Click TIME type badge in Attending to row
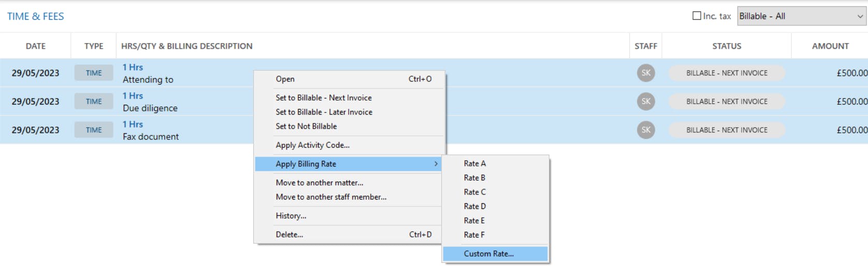The width and height of the screenshot is (868, 280). pyautogui.click(x=94, y=73)
